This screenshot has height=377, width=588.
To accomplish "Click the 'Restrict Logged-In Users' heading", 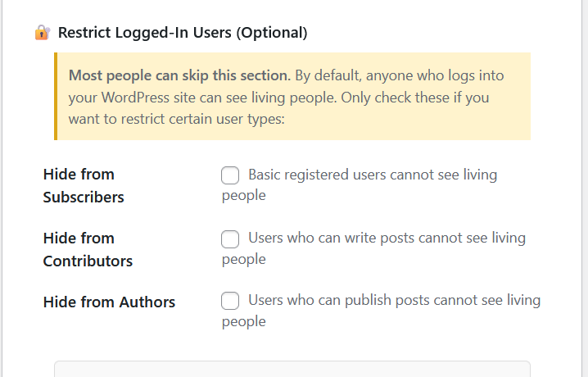I will [146, 33].
